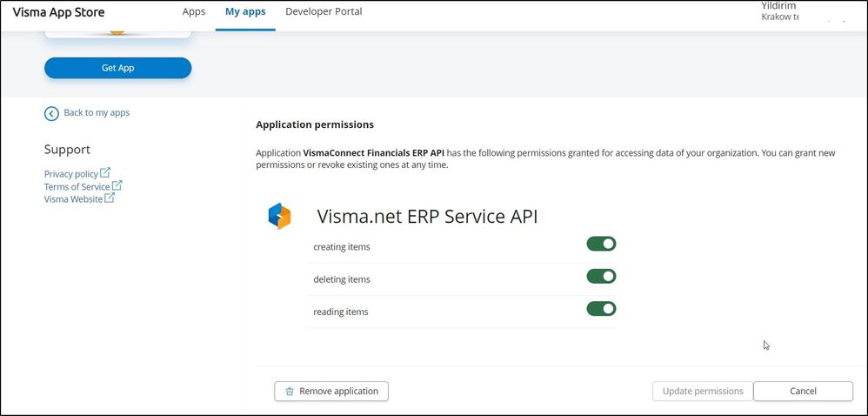Cancel the permission changes

click(804, 391)
